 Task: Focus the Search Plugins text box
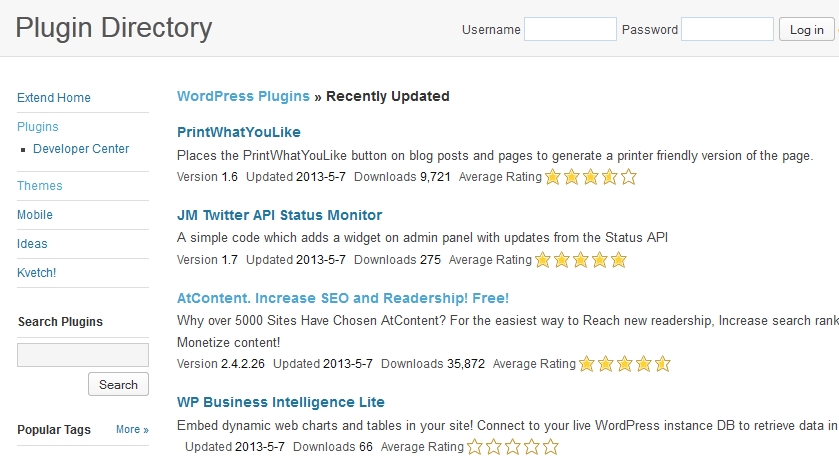click(83, 355)
